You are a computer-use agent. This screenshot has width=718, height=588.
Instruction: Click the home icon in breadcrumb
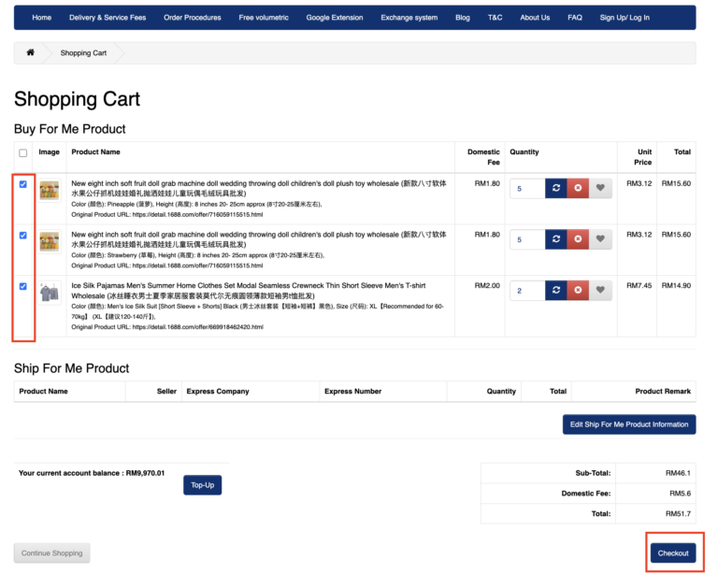[x=30, y=53]
